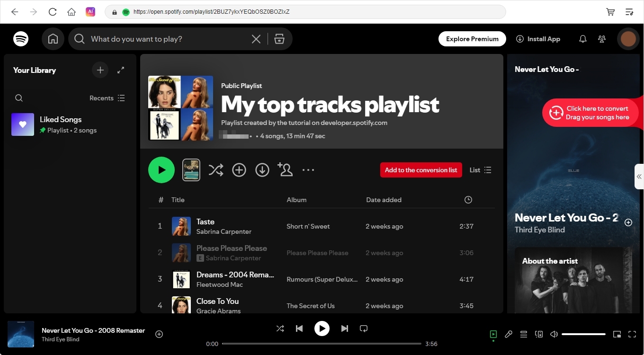
Task: Toggle repeat in the bottom player bar
Action: click(364, 328)
